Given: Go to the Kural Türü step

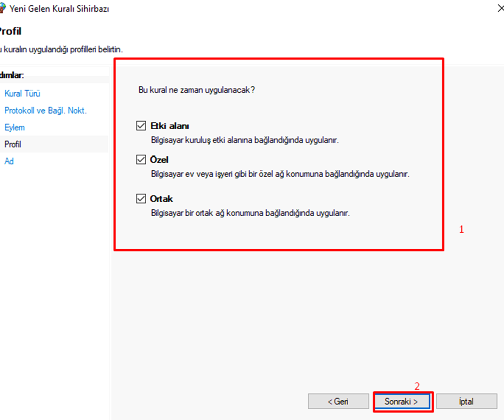Looking at the screenshot, I should tap(22, 93).
